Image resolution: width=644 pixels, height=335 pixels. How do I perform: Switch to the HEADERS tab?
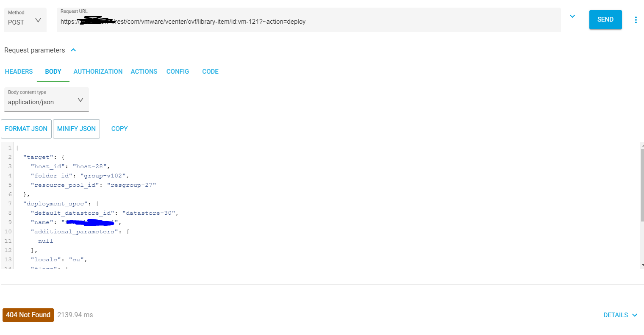[19, 71]
